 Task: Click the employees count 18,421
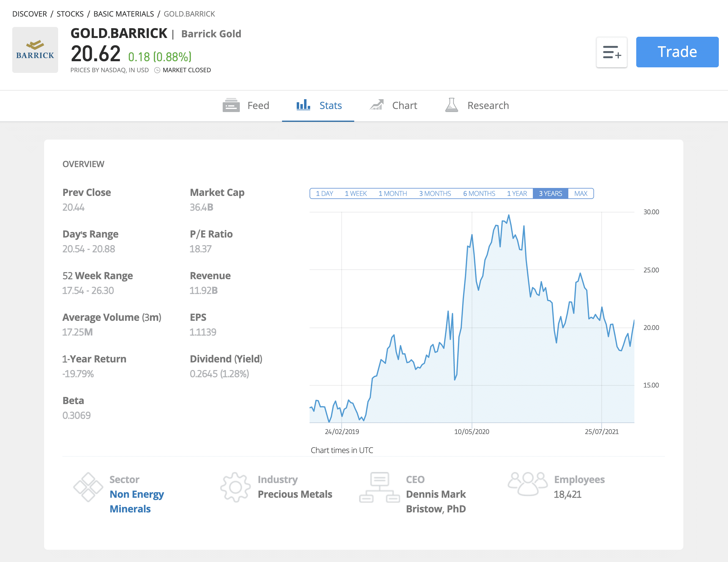pyautogui.click(x=567, y=494)
